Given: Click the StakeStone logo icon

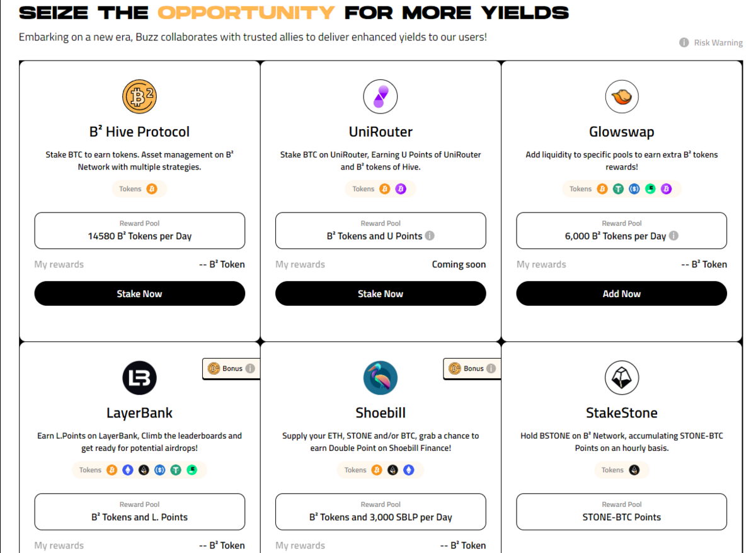Looking at the screenshot, I should (622, 378).
